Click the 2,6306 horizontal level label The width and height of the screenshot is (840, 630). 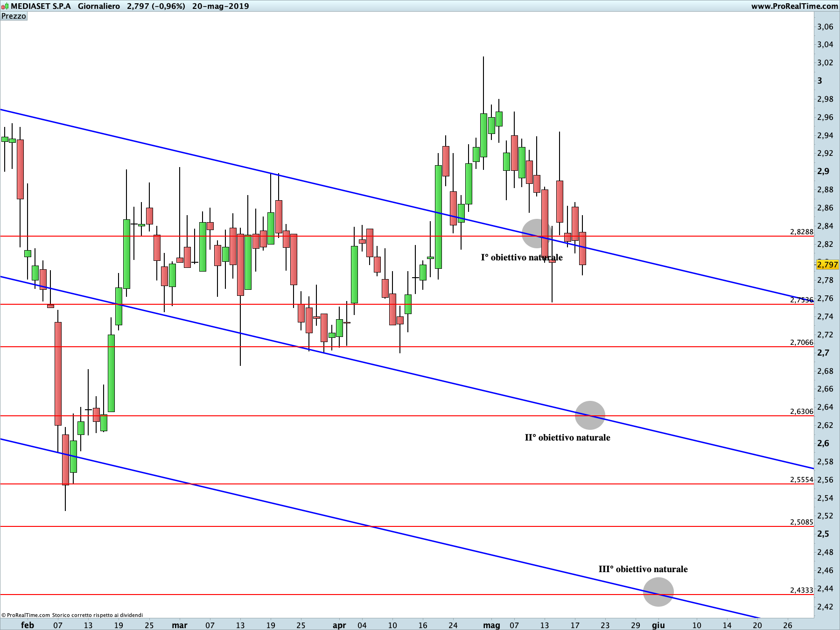click(801, 411)
